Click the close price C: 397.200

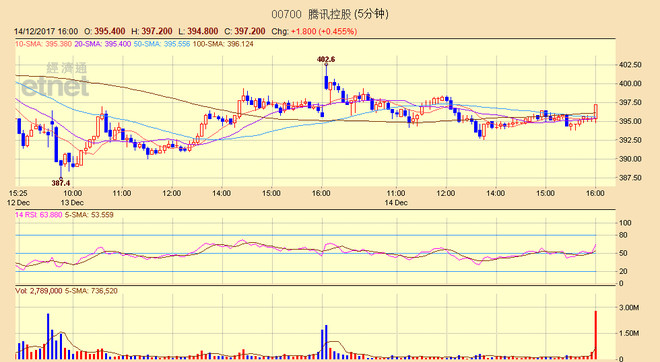point(245,32)
